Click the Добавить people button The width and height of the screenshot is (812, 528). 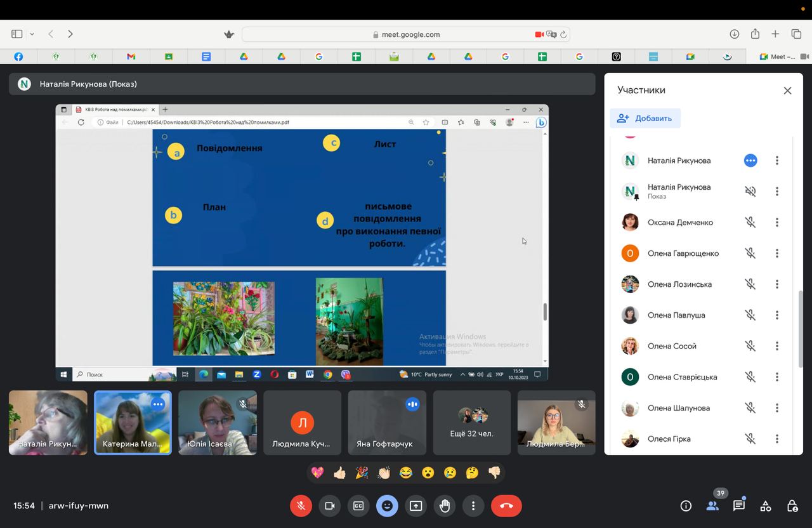point(645,118)
